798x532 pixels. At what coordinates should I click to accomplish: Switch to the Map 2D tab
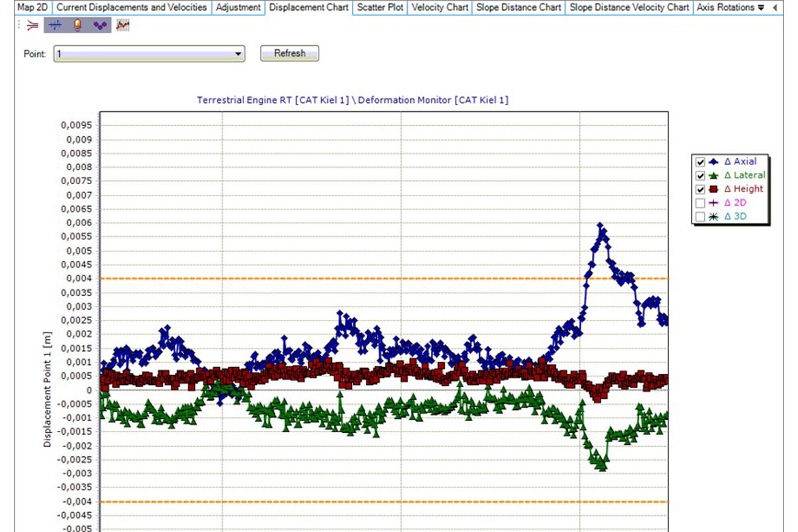(33, 7)
